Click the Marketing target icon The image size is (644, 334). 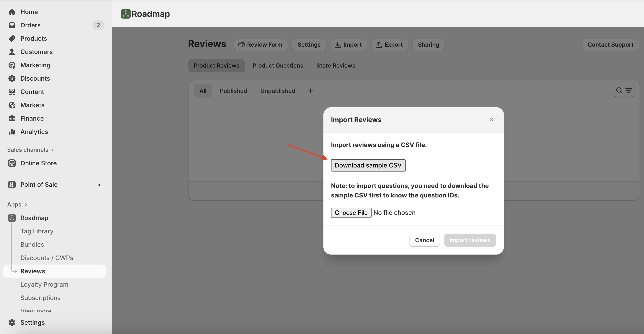12,65
